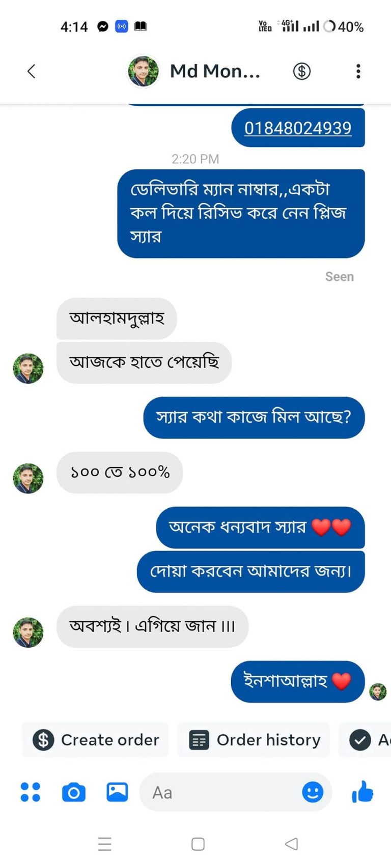
Task: Tap the back arrow in header
Action: pyautogui.click(x=32, y=71)
